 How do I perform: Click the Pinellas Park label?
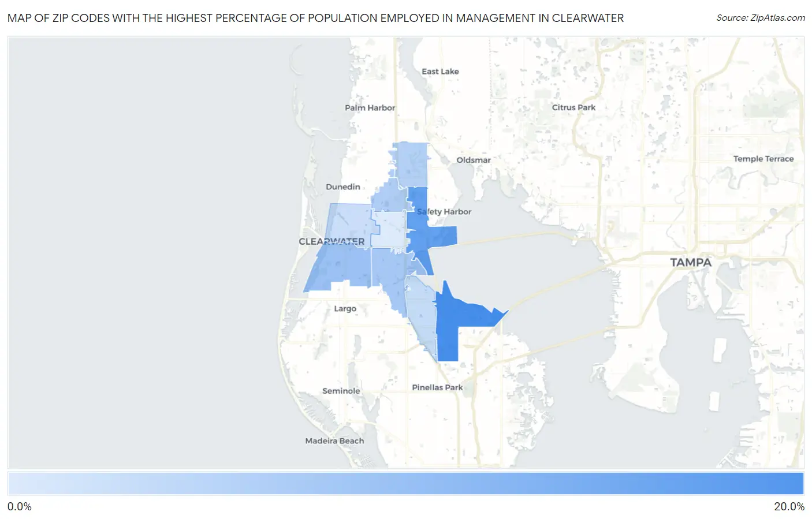pyautogui.click(x=437, y=387)
